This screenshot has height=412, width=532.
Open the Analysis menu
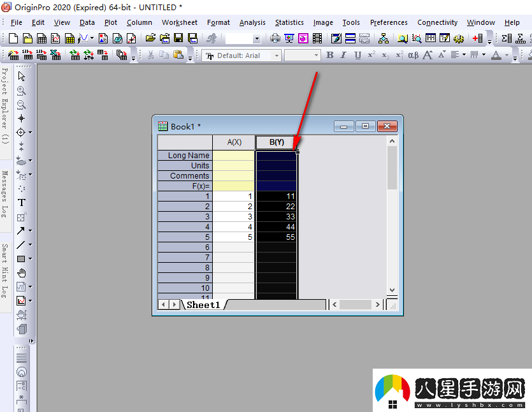(252, 22)
